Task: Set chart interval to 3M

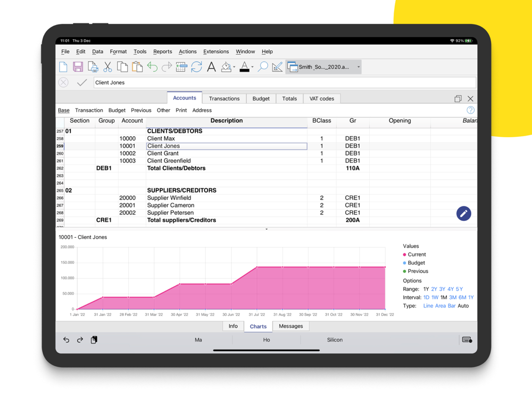Action: click(x=453, y=297)
